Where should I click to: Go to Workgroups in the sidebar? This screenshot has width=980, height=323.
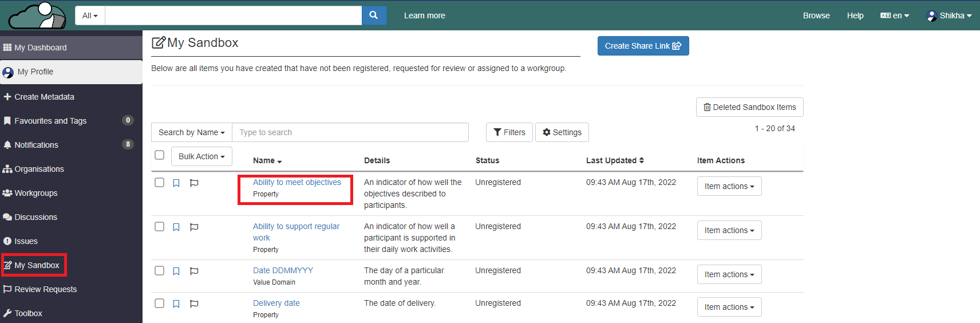[x=35, y=193]
